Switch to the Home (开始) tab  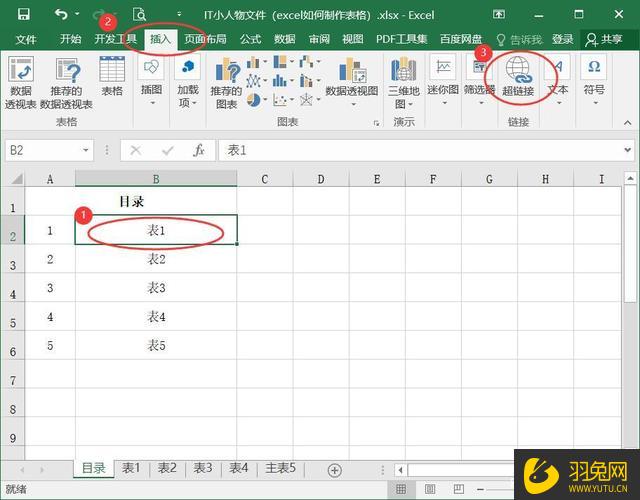tap(71, 39)
